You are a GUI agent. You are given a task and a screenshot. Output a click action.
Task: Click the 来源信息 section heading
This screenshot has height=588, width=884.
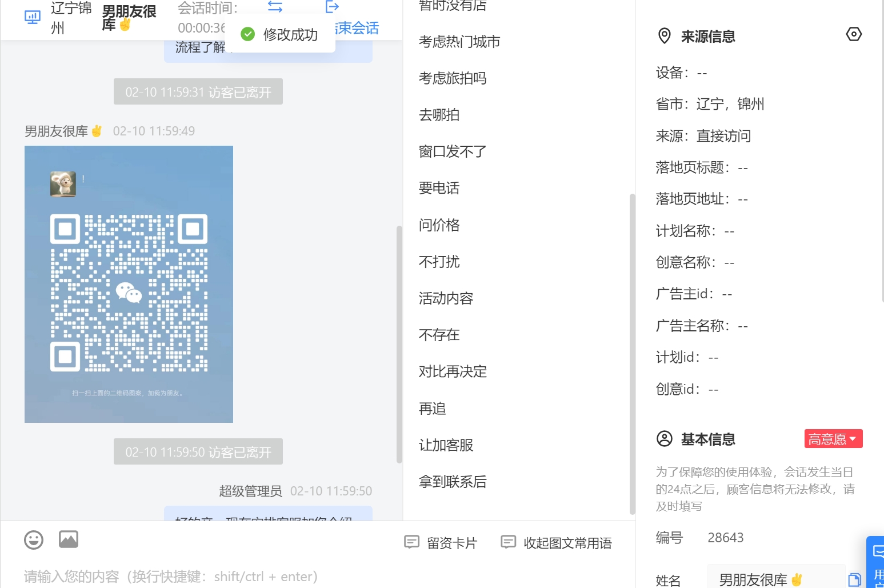pyautogui.click(x=708, y=37)
